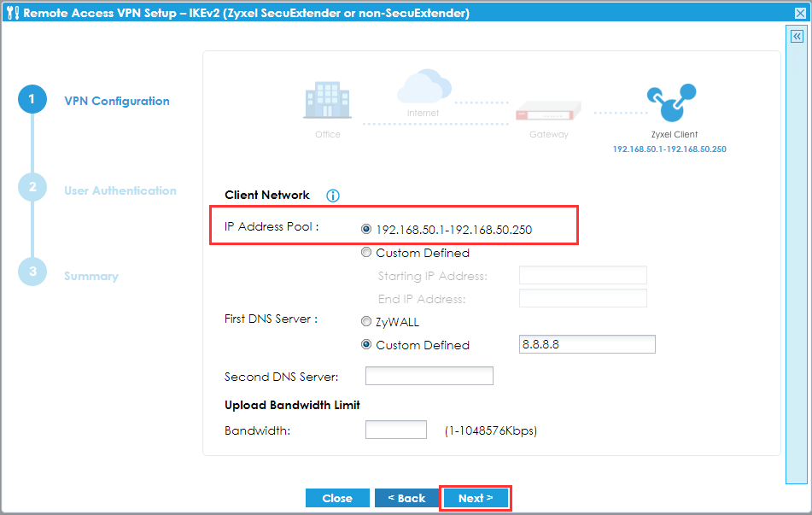Click the Back button
This screenshot has height=515, width=812.
tap(406, 497)
